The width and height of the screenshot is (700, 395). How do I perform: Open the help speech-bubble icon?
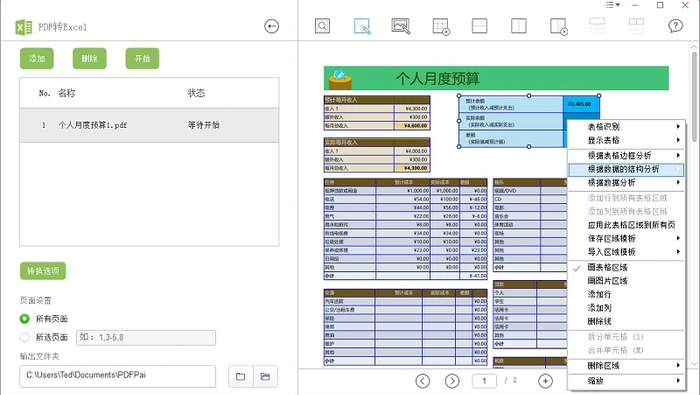[675, 26]
